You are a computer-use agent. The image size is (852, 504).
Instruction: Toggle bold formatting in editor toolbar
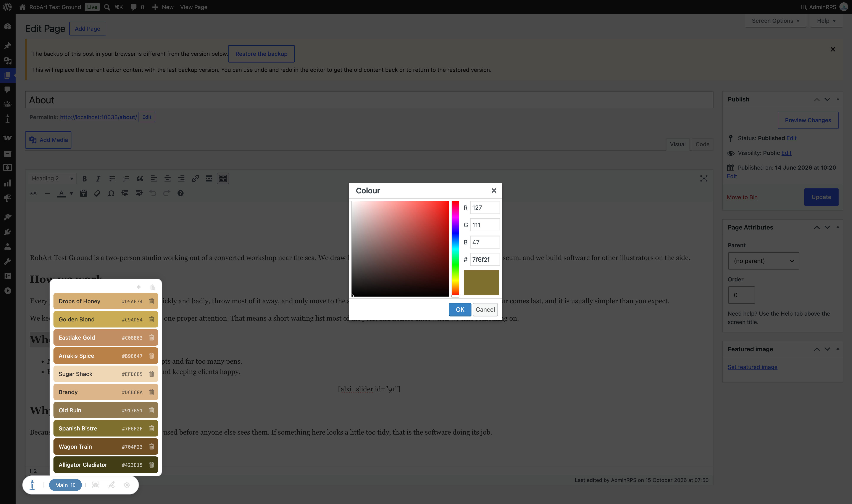point(84,178)
